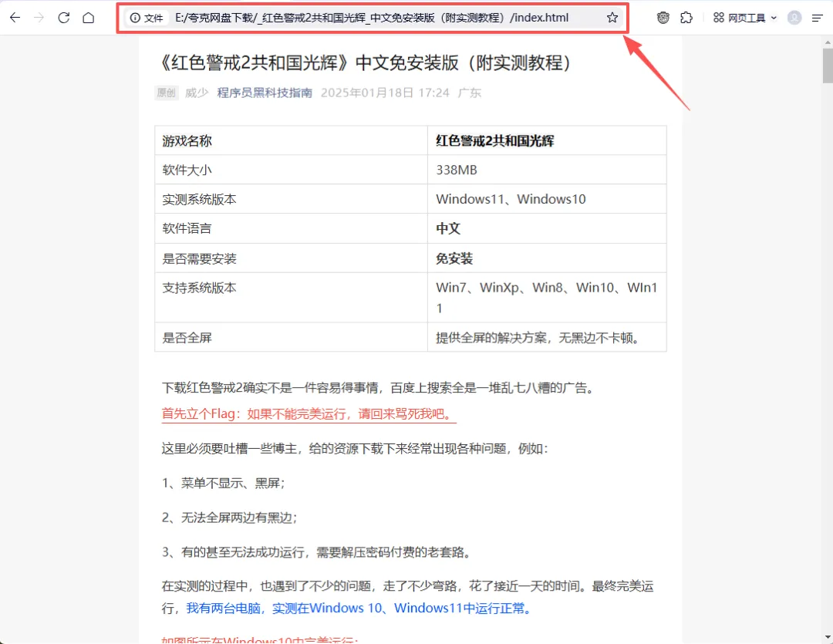This screenshot has width=833, height=644.
Task: Click the red underlined 首先立个Flag text
Action: tap(309, 414)
